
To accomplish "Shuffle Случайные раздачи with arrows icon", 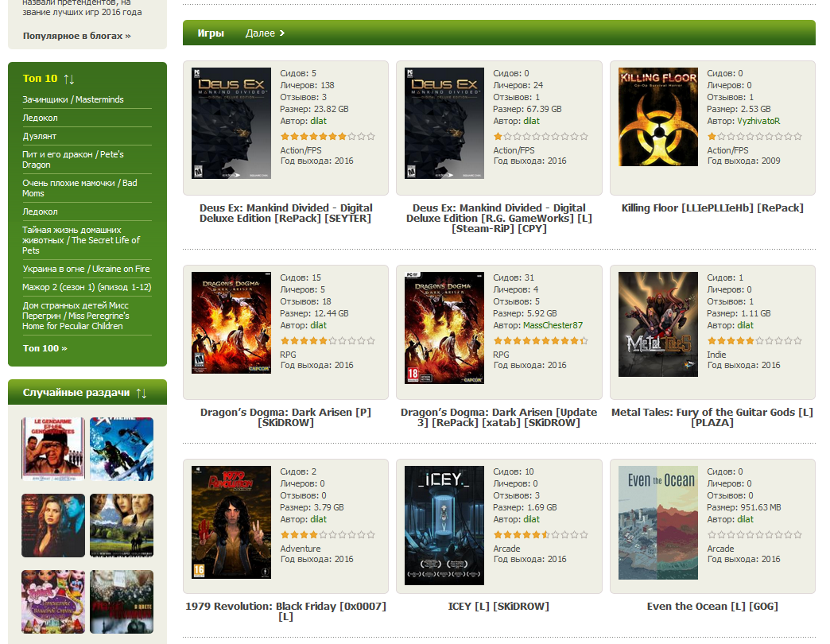I will 142,394.
